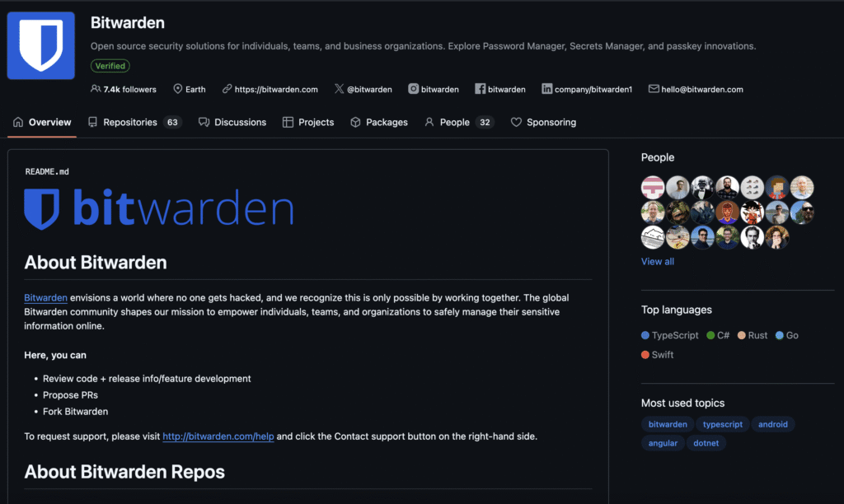Click the Go language label
Screen dimensions: 844x504
pyautogui.click(x=792, y=335)
